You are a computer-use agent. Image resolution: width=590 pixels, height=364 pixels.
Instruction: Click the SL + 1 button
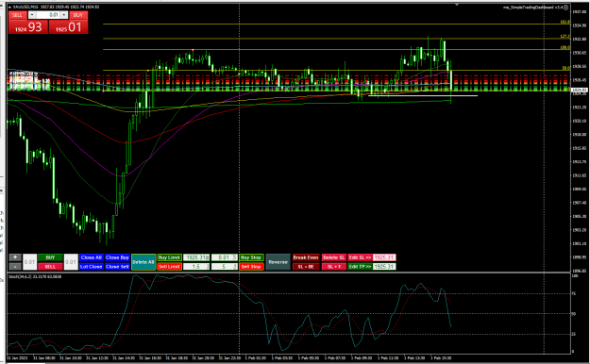point(334,267)
